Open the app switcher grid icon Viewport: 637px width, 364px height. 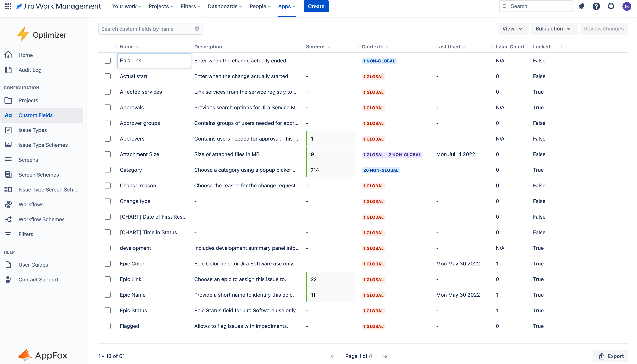pyautogui.click(x=8, y=6)
